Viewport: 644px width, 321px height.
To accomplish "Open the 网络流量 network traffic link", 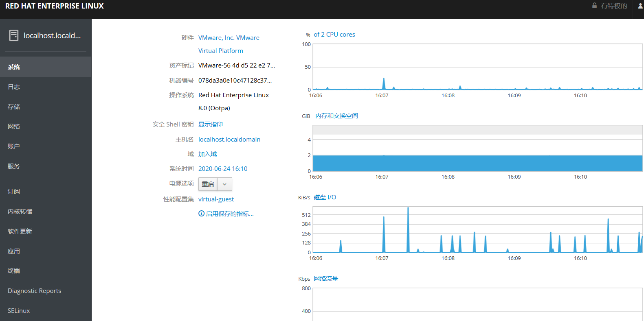I will (x=326, y=278).
